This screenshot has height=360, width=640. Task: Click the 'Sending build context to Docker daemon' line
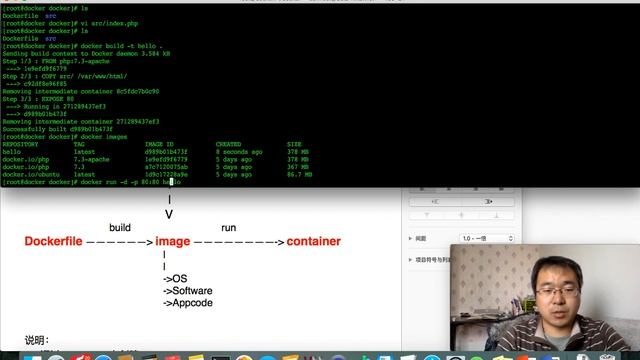click(x=86, y=54)
